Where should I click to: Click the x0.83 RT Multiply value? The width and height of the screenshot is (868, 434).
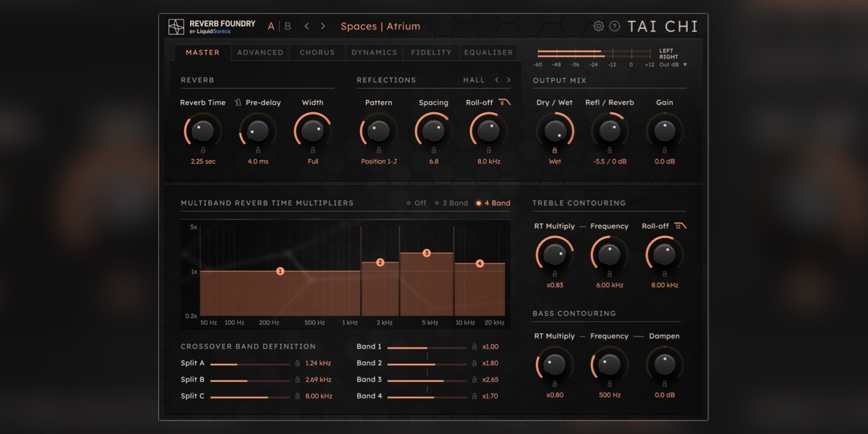(x=555, y=285)
